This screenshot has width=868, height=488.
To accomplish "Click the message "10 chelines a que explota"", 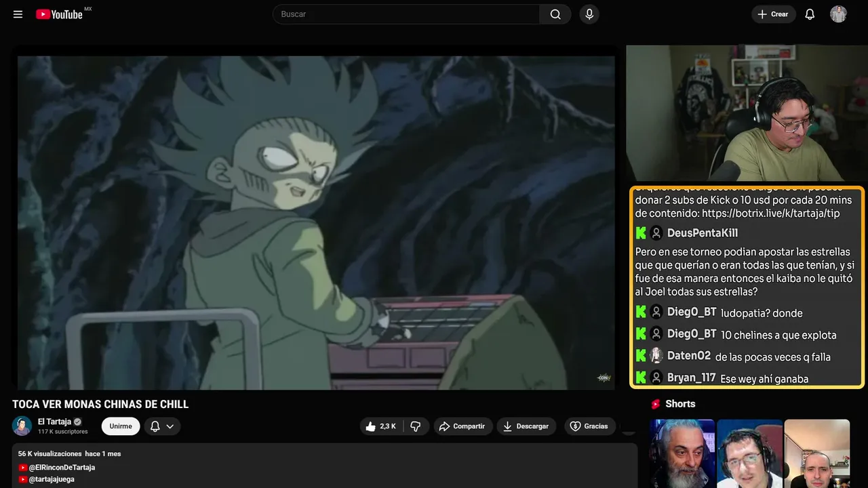I will (778, 335).
